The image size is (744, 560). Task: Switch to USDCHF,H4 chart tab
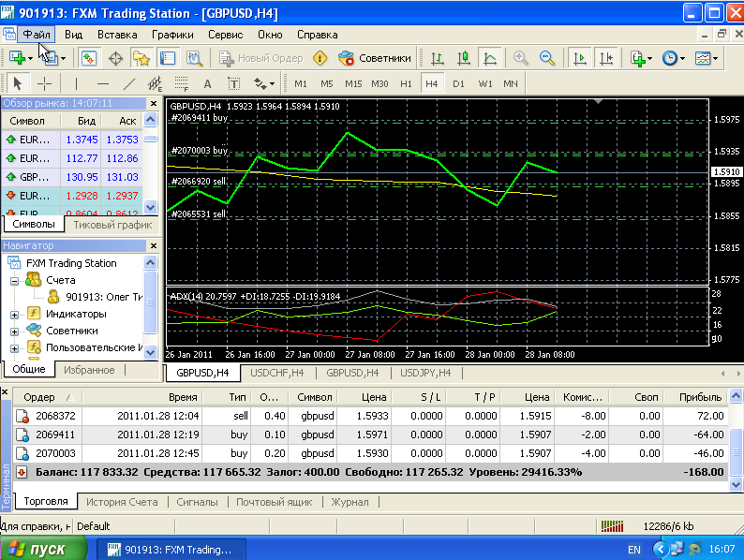coord(277,373)
